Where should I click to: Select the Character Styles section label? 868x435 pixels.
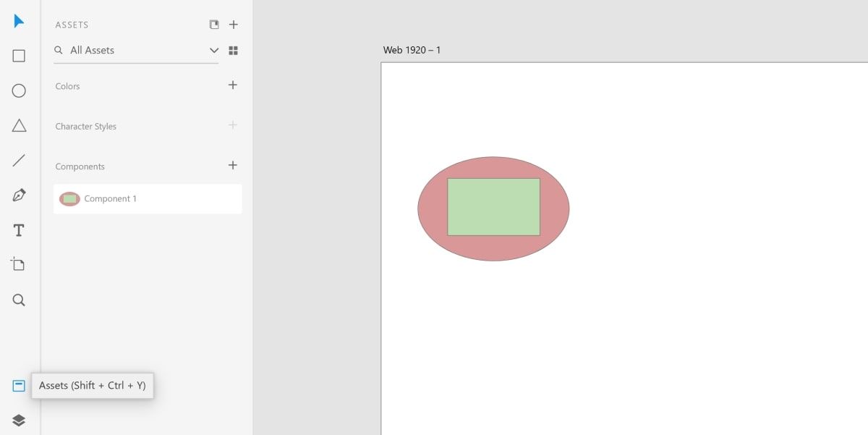[85, 127]
